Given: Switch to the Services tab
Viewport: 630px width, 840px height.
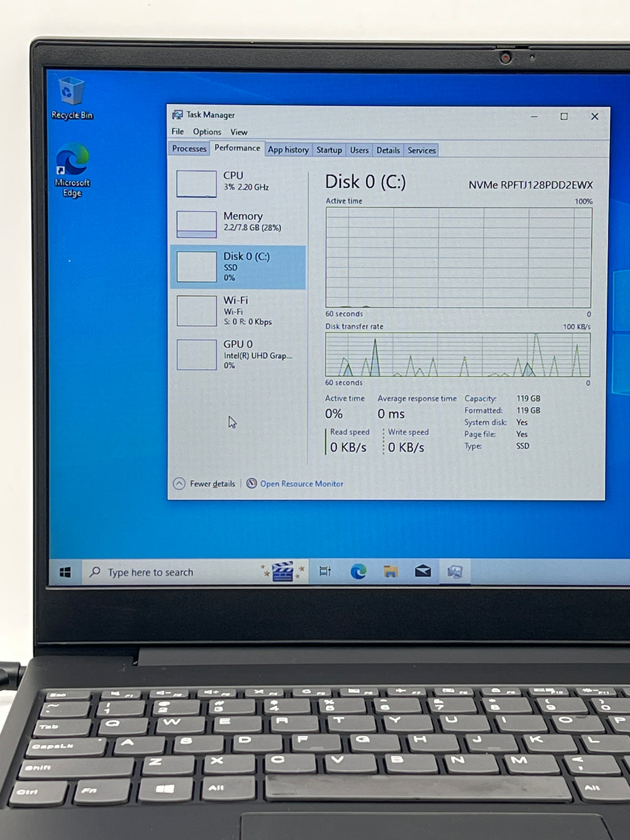Looking at the screenshot, I should point(421,150).
